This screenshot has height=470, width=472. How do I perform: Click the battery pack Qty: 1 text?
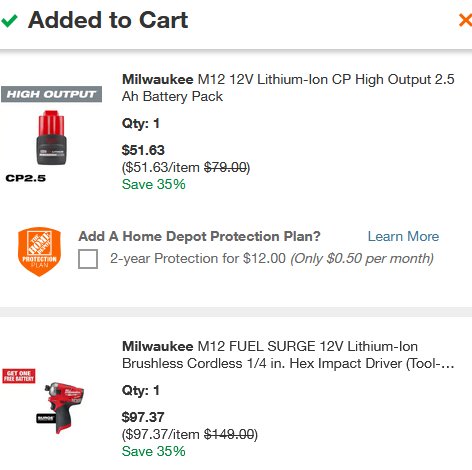pyautogui.click(x=141, y=124)
